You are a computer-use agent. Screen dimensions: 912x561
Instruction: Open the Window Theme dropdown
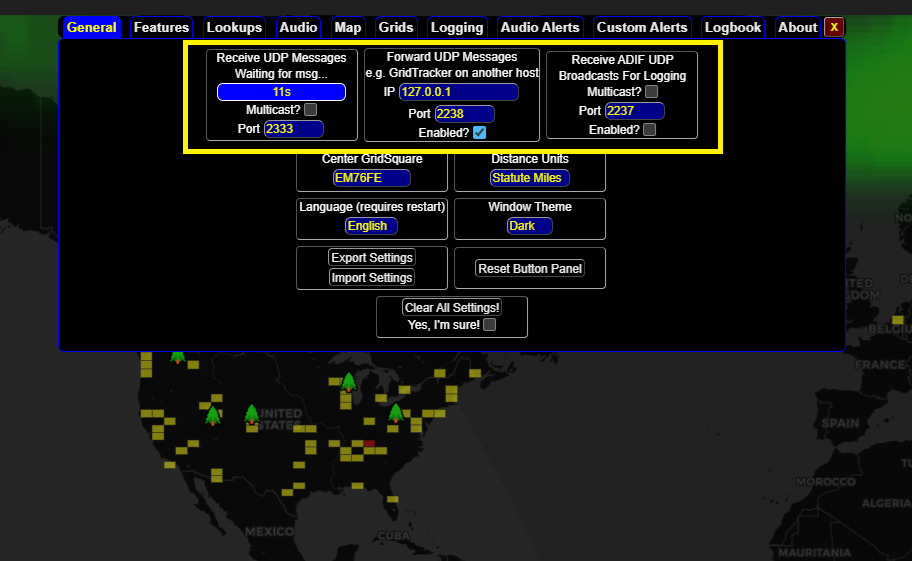529,226
